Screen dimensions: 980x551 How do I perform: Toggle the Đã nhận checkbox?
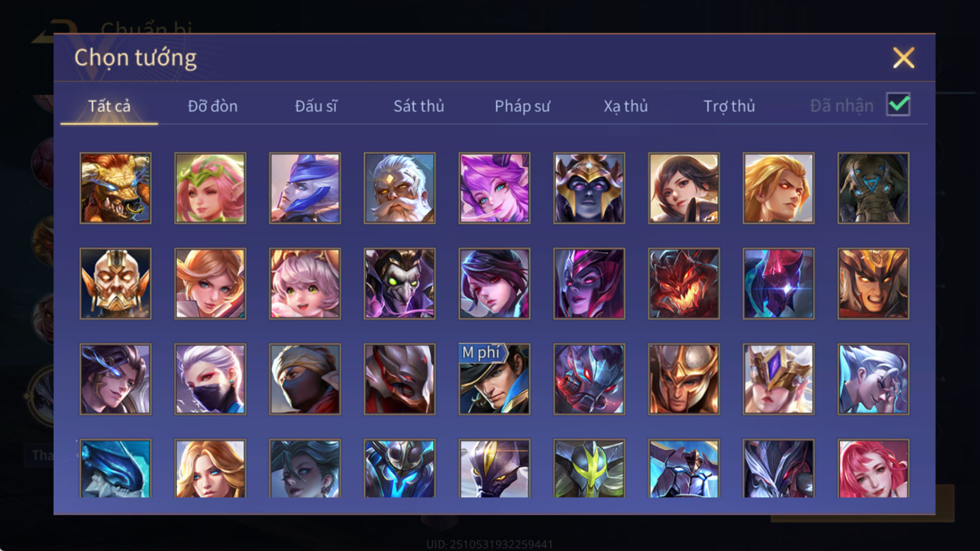click(899, 105)
